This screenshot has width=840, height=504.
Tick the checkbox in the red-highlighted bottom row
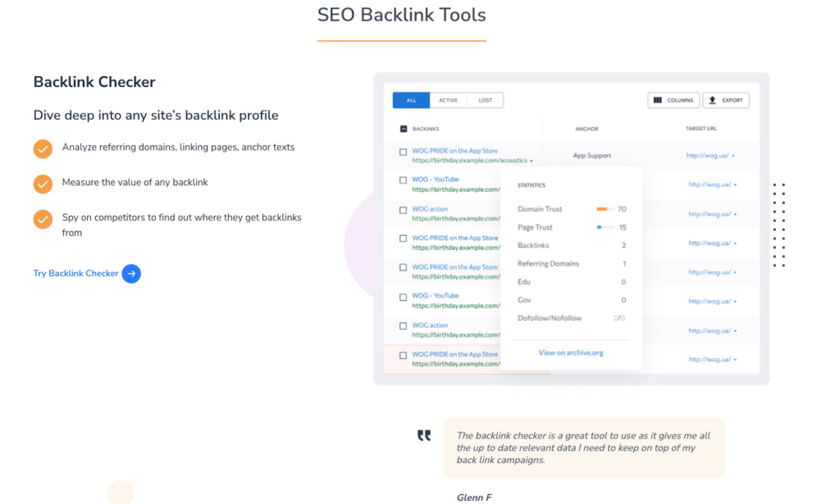coord(403,356)
